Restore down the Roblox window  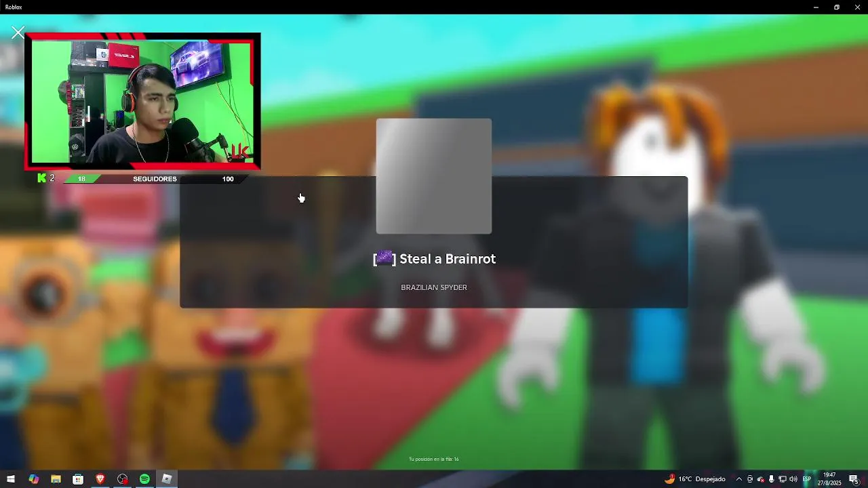pos(836,7)
